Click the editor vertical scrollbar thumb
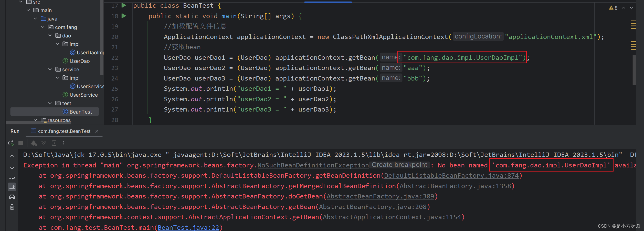The height and width of the screenshot is (231, 644). 634,70
